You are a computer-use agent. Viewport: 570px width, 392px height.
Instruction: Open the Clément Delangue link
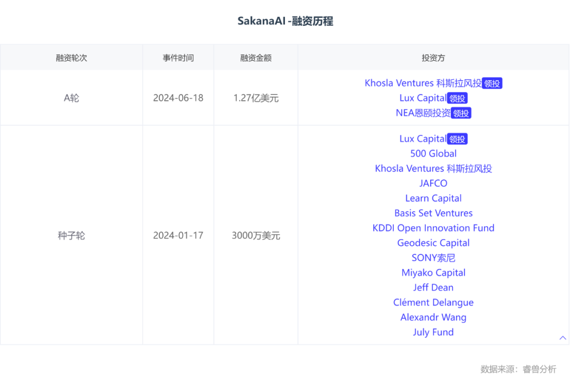click(433, 303)
